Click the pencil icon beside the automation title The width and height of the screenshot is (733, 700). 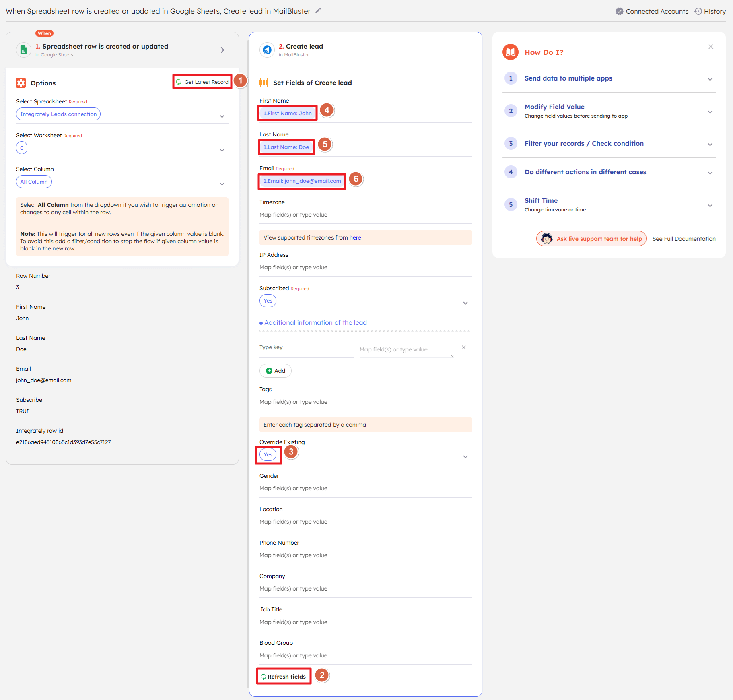318,11
